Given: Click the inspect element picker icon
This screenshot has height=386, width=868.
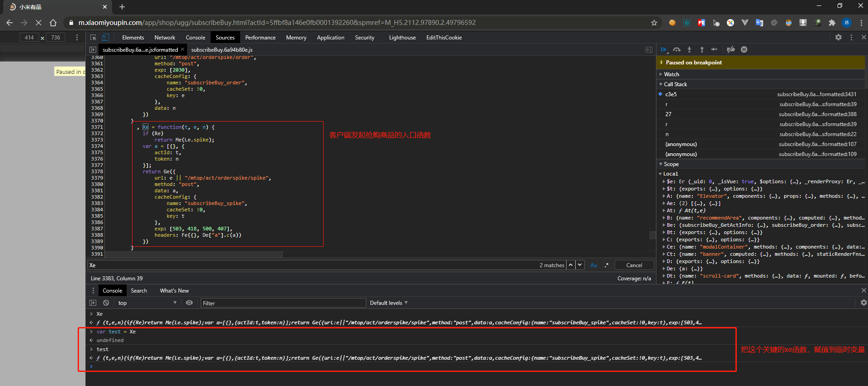Looking at the screenshot, I should [93, 37].
